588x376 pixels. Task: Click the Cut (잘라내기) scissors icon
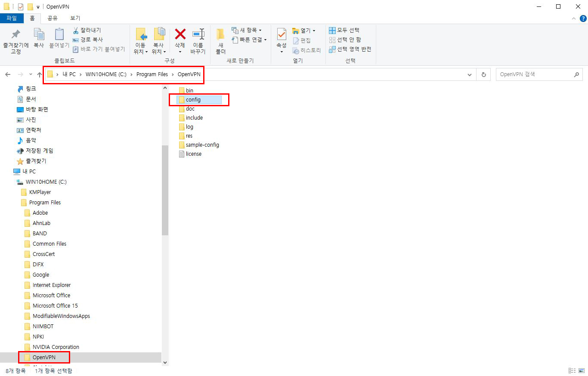pos(76,30)
